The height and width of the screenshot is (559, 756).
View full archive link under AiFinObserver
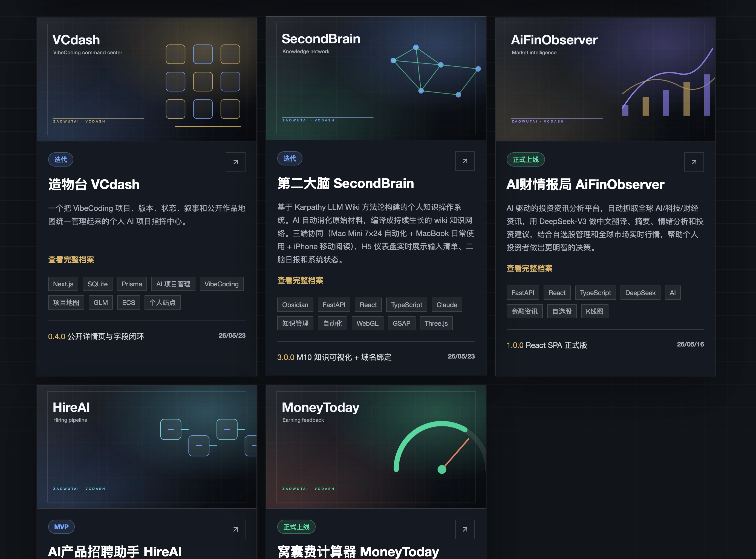529,268
